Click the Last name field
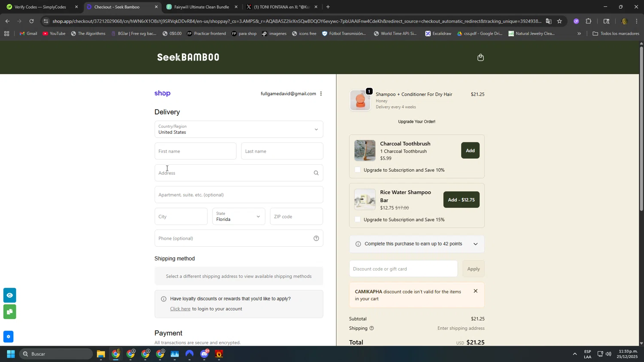Screen dimensions: 644x362 pos(282,151)
